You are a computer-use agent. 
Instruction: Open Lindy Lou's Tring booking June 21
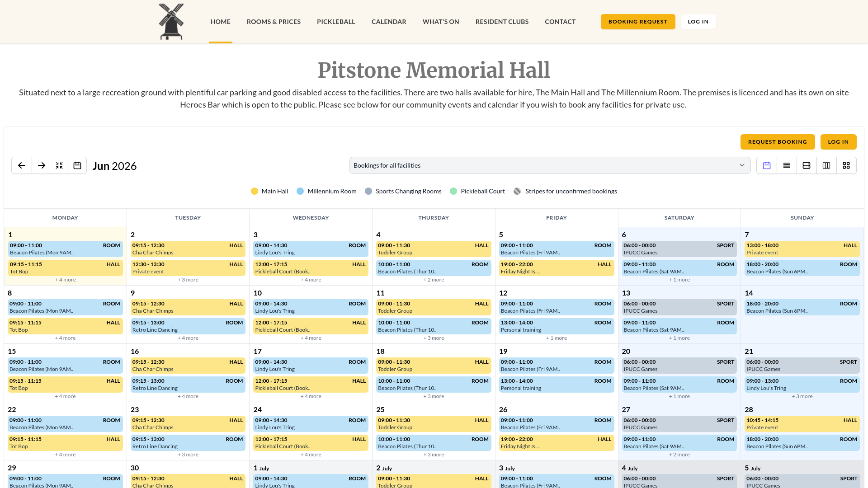point(802,385)
